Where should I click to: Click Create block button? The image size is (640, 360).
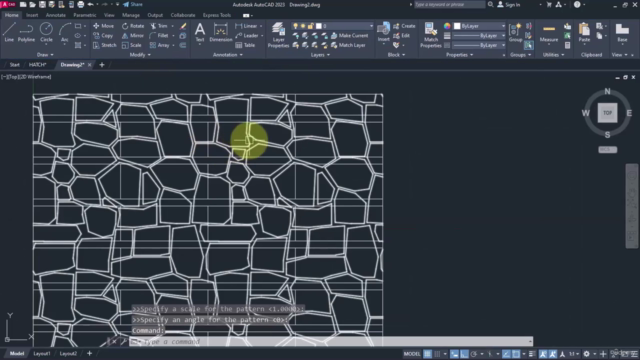coord(404,26)
